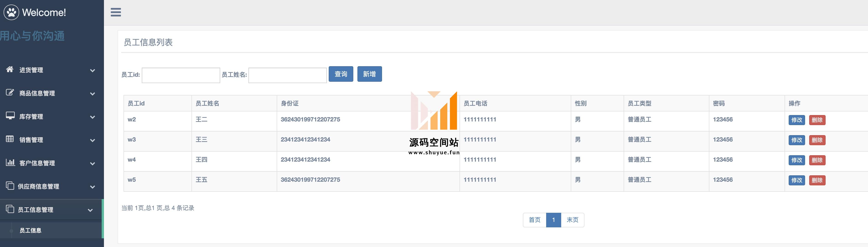Open the 销售管理 menu
Screen dimensions: 868x247
(52, 140)
